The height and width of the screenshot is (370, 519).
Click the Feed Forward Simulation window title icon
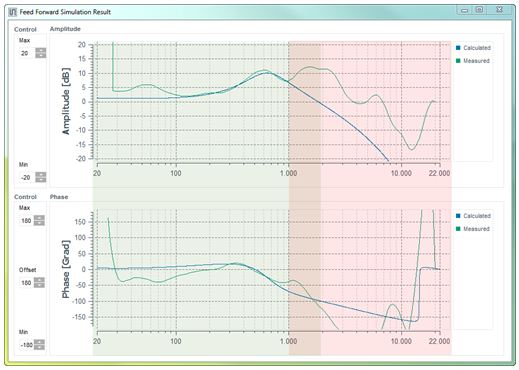click(13, 12)
